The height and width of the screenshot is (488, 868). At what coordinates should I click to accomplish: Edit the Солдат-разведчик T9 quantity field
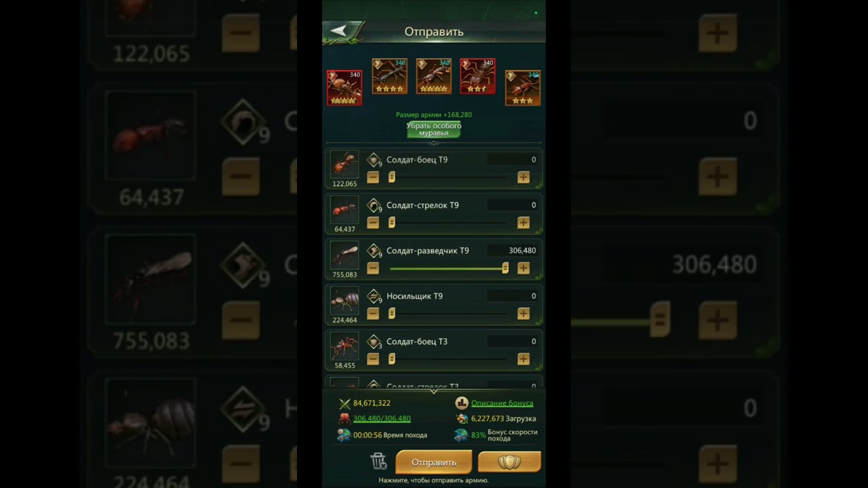pyautogui.click(x=513, y=251)
